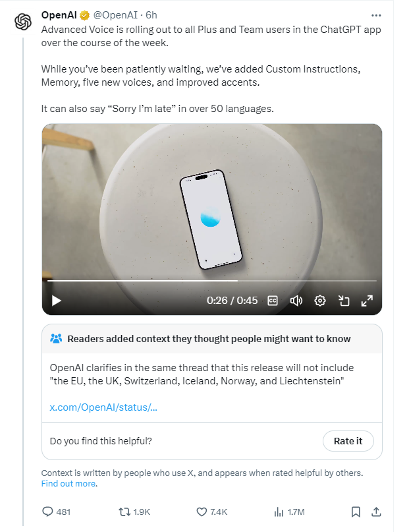Reply to the post via comment icon
The width and height of the screenshot is (409, 532).
click(x=47, y=512)
